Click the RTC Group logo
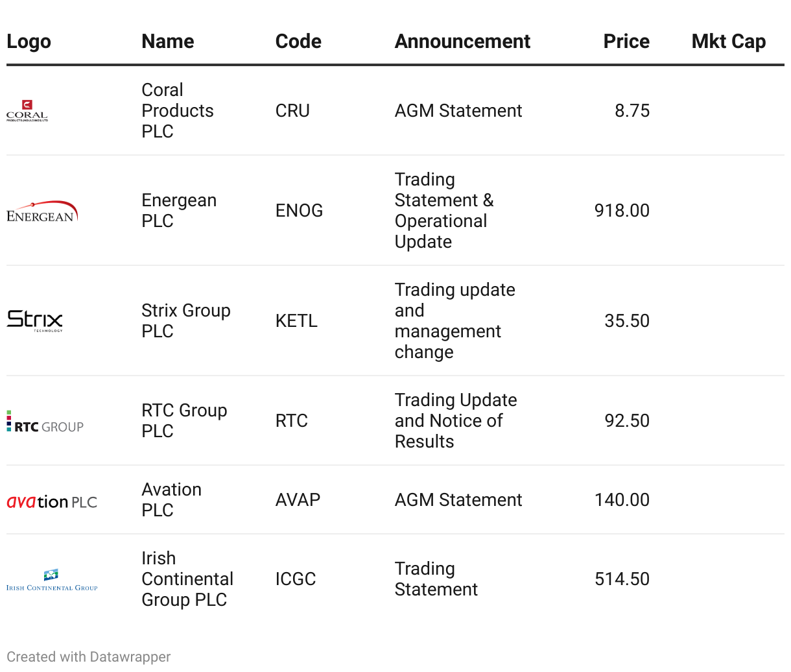791x672 pixels. [x=45, y=422]
